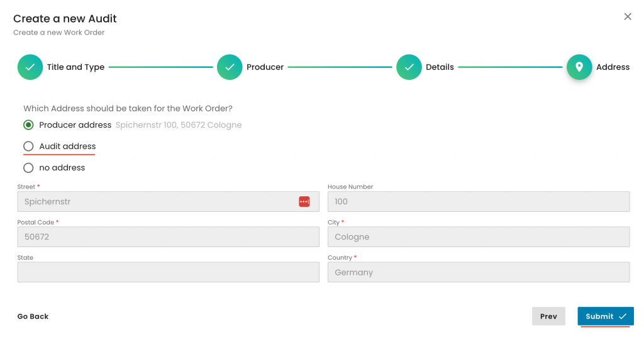Click the Producer step checkmark icon
644x337 pixels.
tap(230, 67)
